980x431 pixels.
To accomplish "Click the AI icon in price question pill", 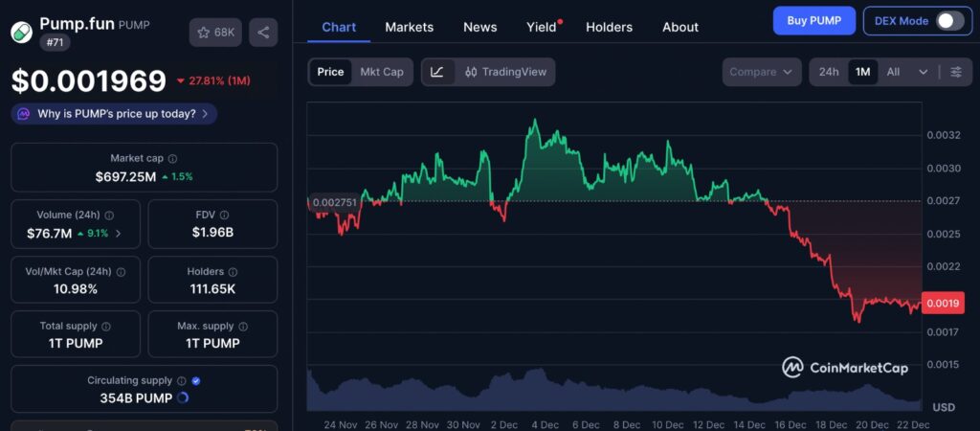I will tap(24, 114).
